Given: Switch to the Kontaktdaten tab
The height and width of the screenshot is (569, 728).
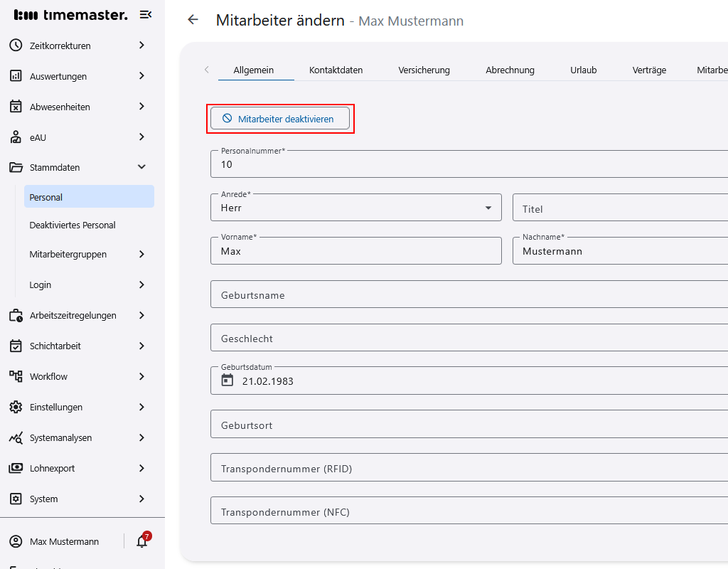Looking at the screenshot, I should pyautogui.click(x=336, y=70).
